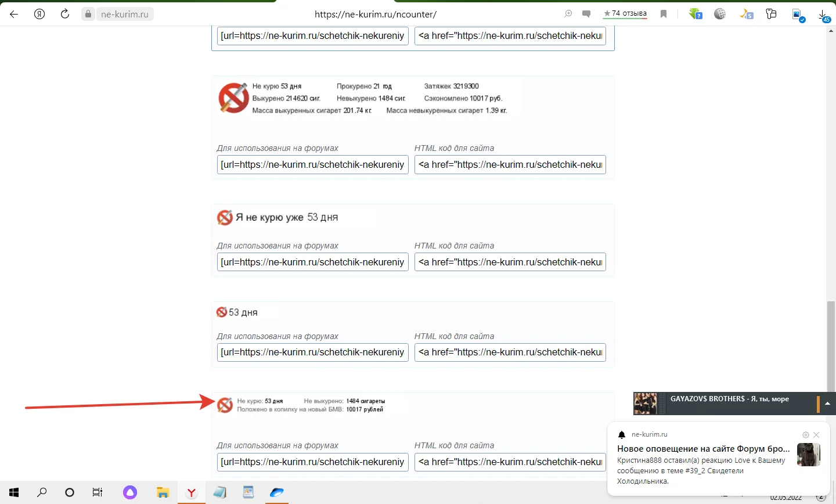Click the page zoom magnifier icon
The width and height of the screenshot is (836, 504).
pos(568,14)
